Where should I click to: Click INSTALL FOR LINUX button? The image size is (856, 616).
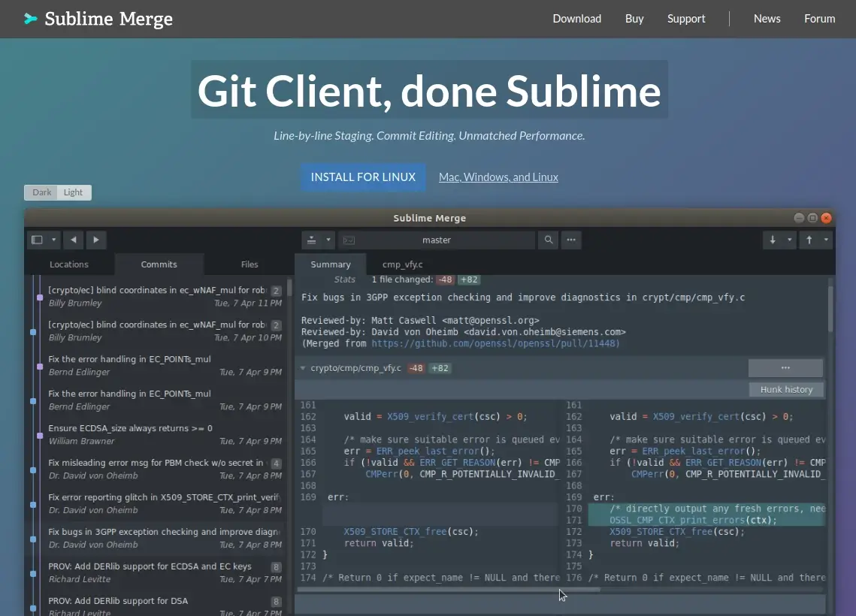363,177
